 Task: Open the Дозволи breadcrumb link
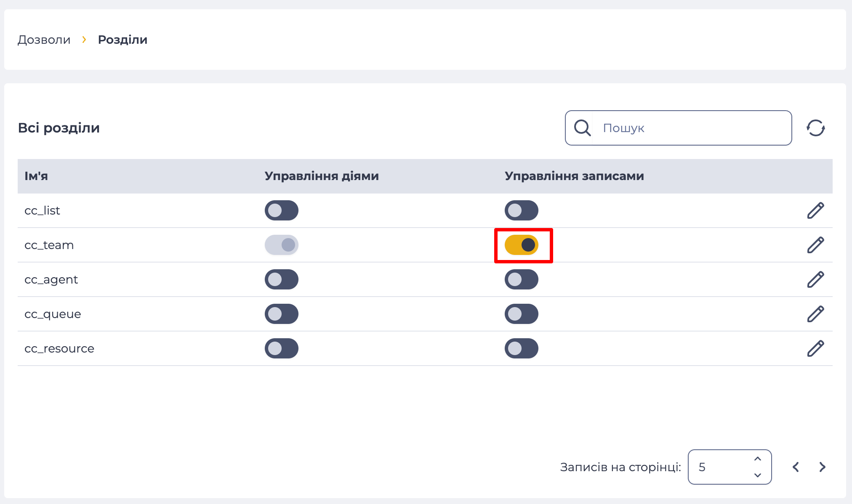tap(44, 40)
